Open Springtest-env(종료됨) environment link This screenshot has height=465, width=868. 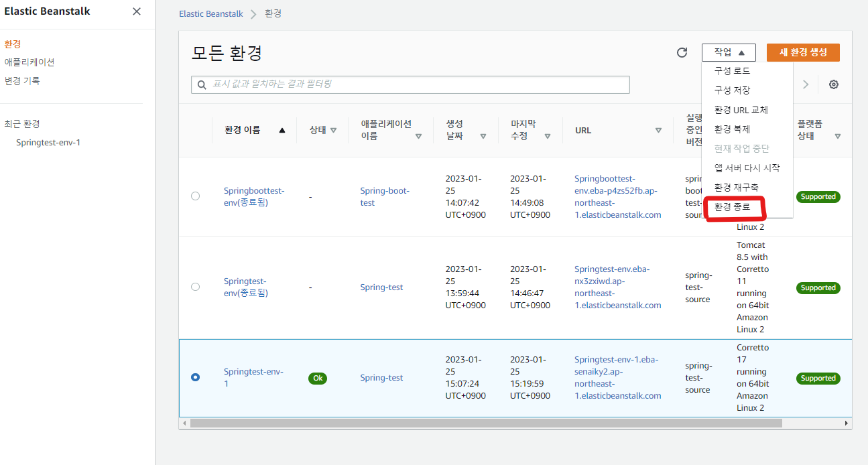[x=246, y=287]
